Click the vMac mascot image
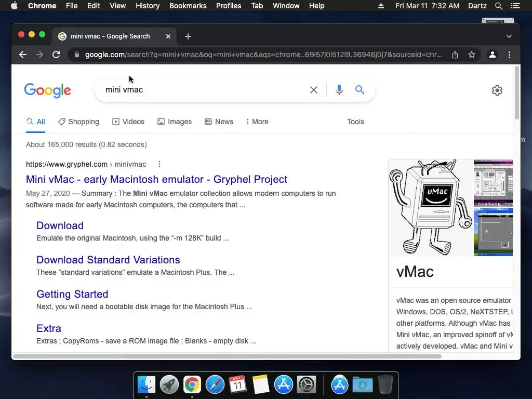Image resolution: width=532 pixels, height=399 pixels. coord(430,208)
